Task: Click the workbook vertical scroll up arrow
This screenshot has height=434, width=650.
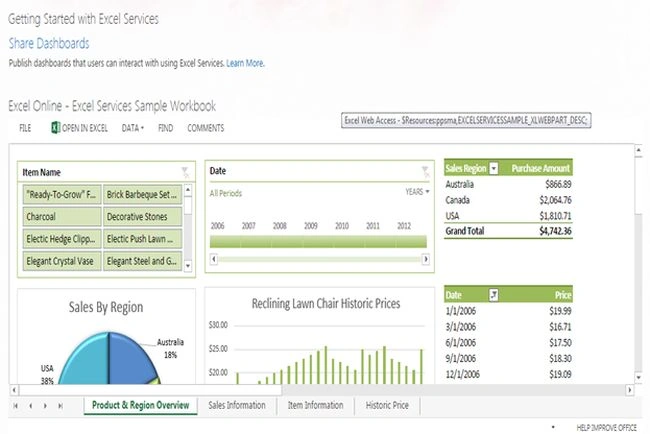Action: tap(638, 150)
